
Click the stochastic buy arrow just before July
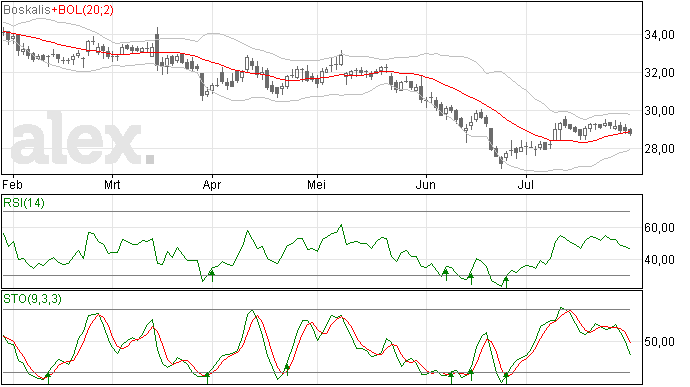point(506,378)
